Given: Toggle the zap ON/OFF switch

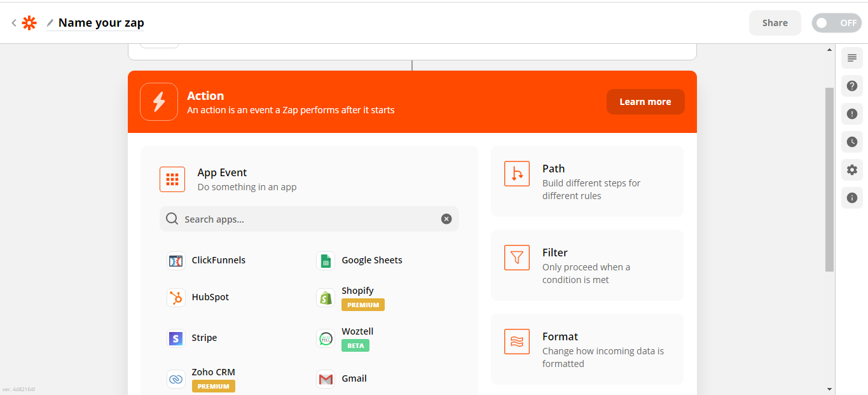Looking at the screenshot, I should tap(836, 23).
